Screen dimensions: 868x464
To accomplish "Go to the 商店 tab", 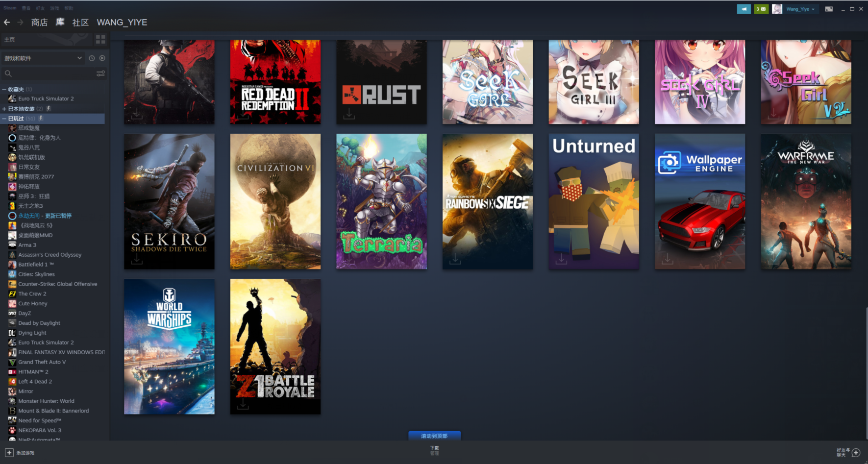I will coord(39,23).
